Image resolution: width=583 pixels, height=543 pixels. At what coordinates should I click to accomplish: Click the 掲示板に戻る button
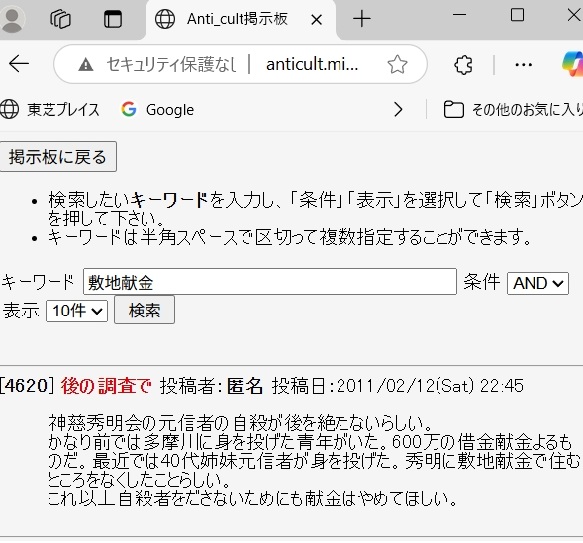pyautogui.click(x=58, y=157)
